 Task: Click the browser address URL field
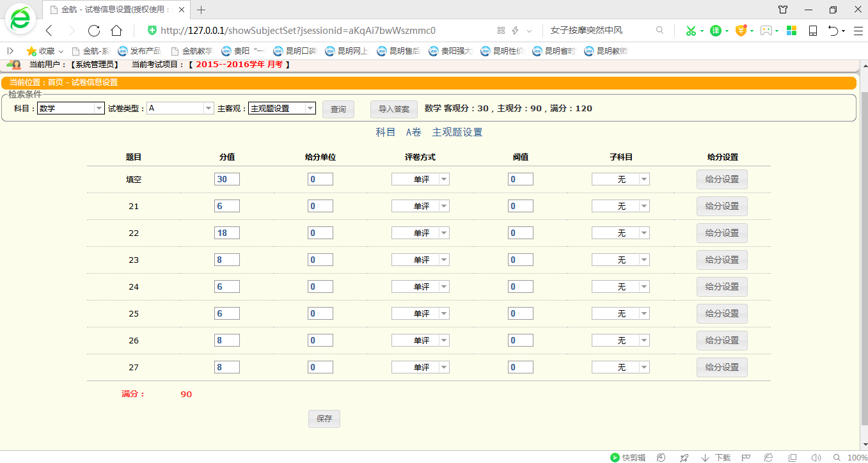320,31
